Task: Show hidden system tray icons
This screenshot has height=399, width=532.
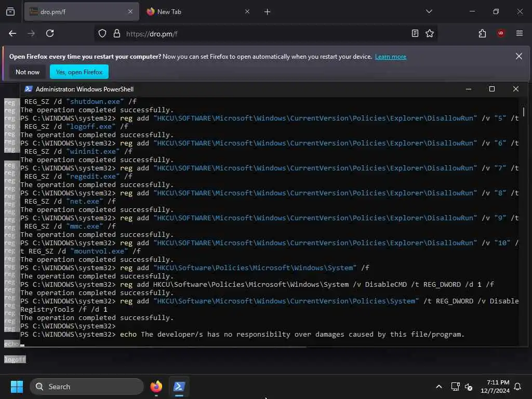Action: [x=438, y=387]
